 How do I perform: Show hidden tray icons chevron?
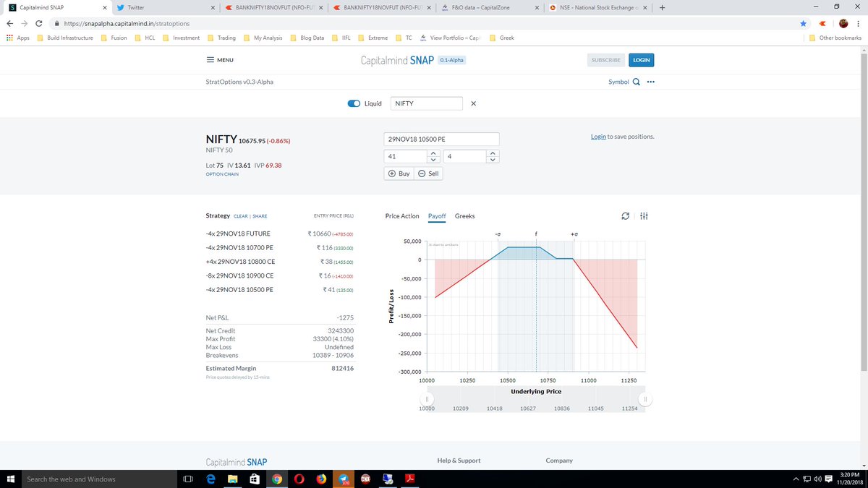(796, 479)
